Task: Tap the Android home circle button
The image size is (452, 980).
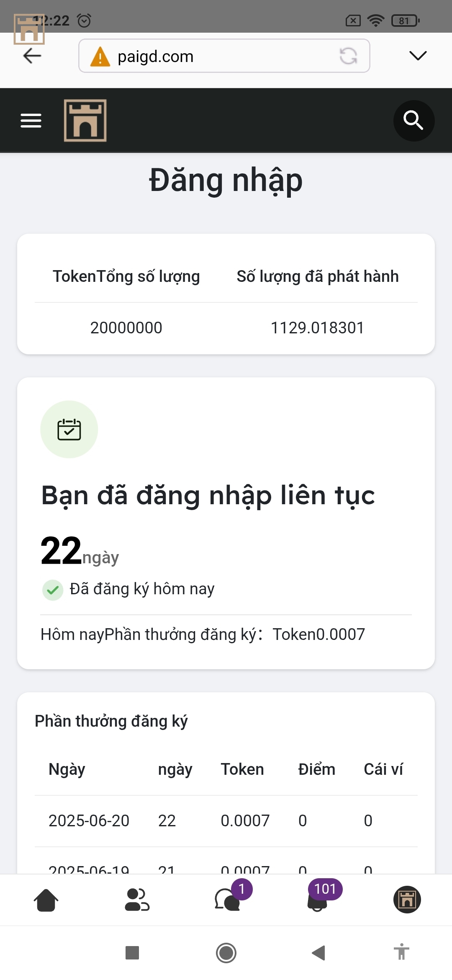Action: [226, 953]
